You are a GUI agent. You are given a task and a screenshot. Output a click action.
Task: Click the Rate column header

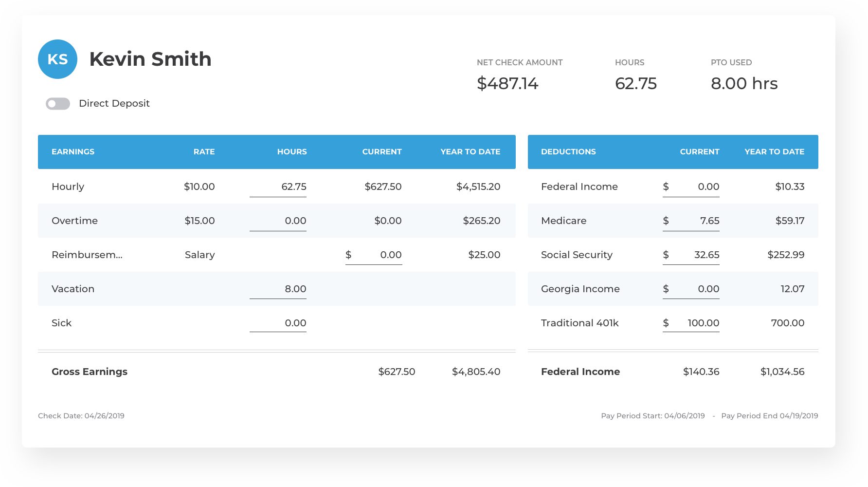[x=204, y=152]
